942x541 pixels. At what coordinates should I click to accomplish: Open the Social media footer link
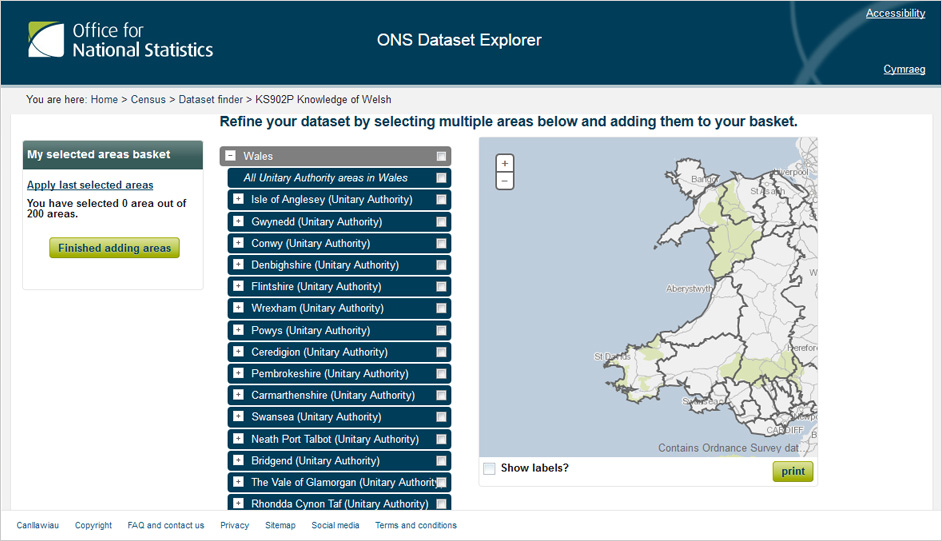(335, 525)
